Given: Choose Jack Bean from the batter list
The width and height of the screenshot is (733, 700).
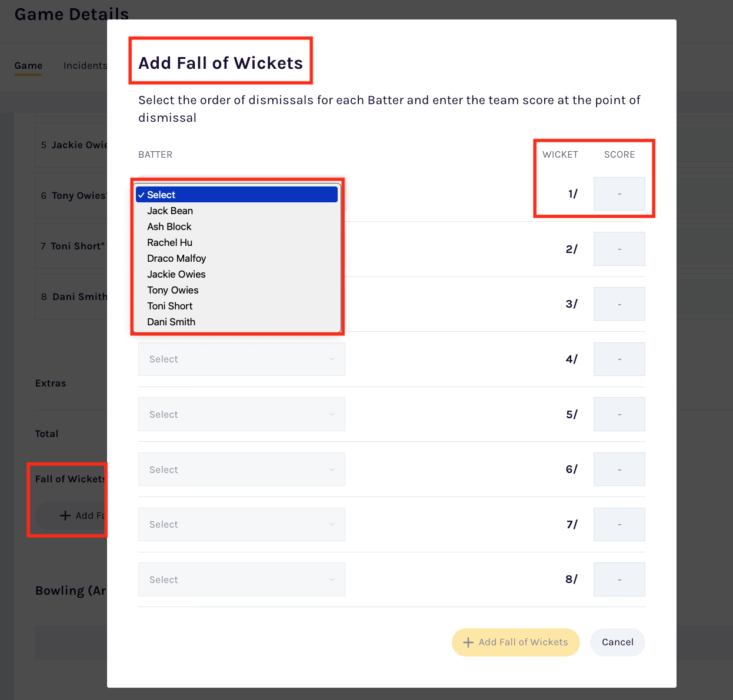Looking at the screenshot, I should tap(170, 211).
